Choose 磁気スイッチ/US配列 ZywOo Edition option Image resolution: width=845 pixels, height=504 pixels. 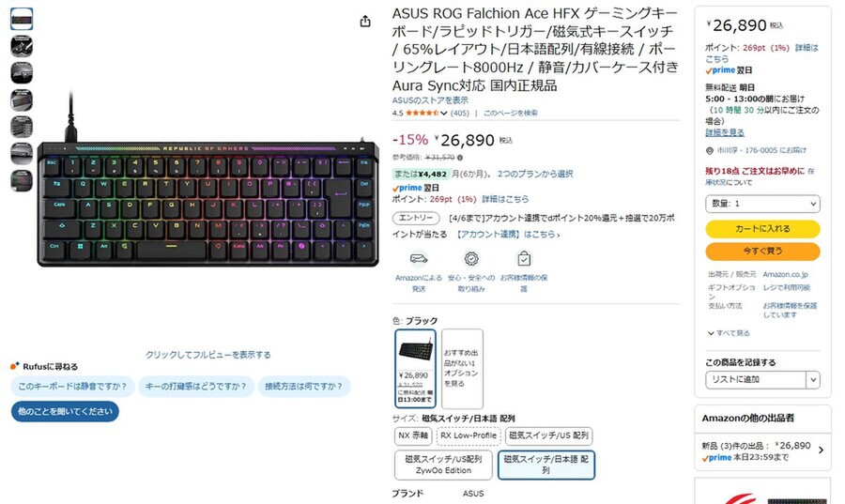[443, 465]
